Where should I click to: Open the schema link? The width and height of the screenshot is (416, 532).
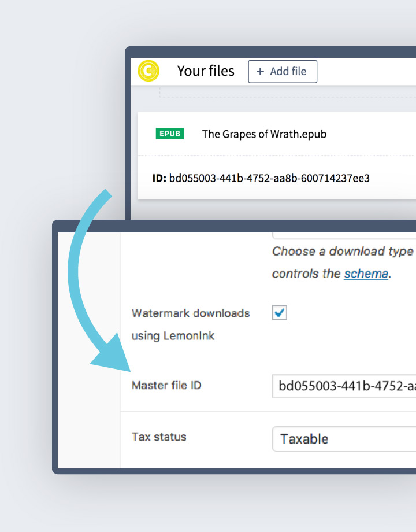tap(366, 274)
